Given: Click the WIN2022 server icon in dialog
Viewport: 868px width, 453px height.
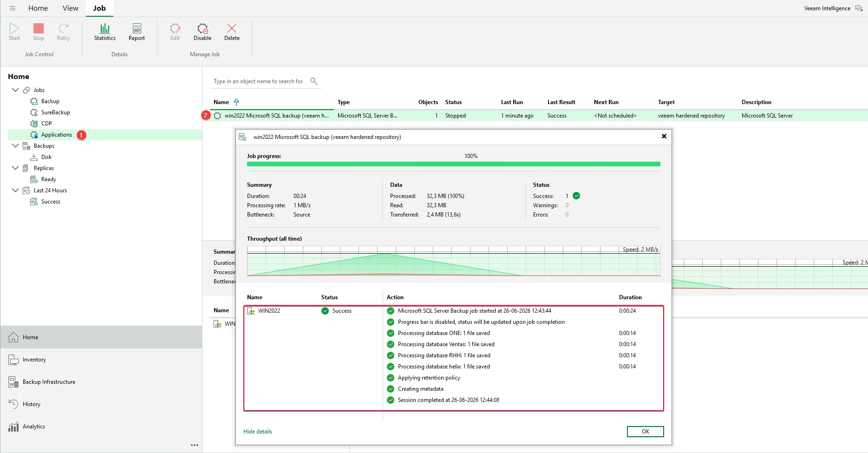Looking at the screenshot, I should coord(251,311).
